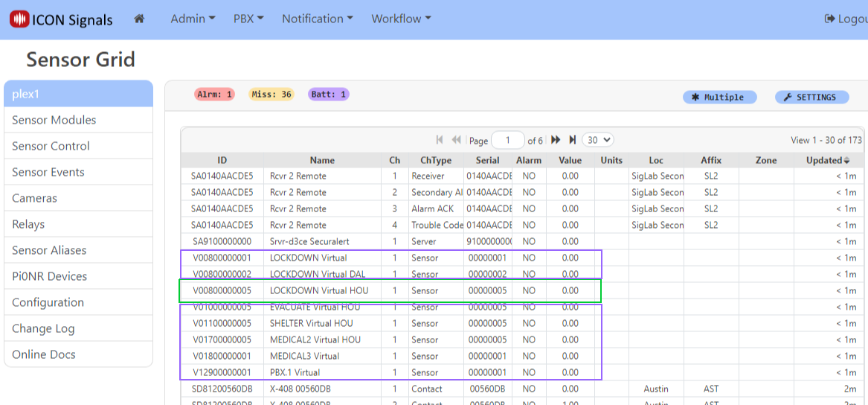
Task: Sort by the Updated column arrow
Action: coord(846,161)
